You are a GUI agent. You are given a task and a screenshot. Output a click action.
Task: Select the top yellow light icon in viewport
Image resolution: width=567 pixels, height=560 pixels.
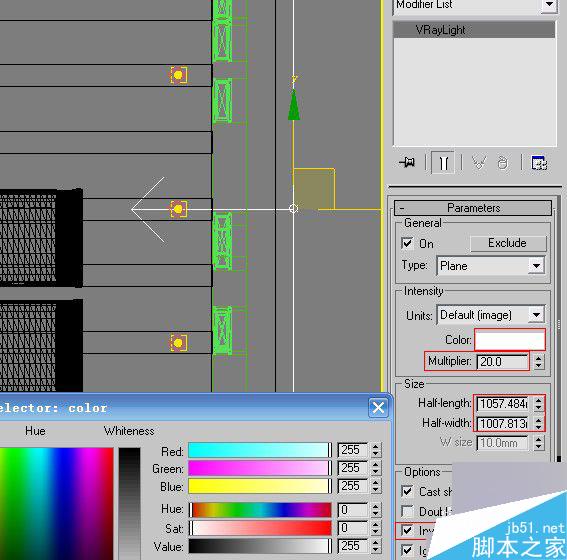(178, 75)
